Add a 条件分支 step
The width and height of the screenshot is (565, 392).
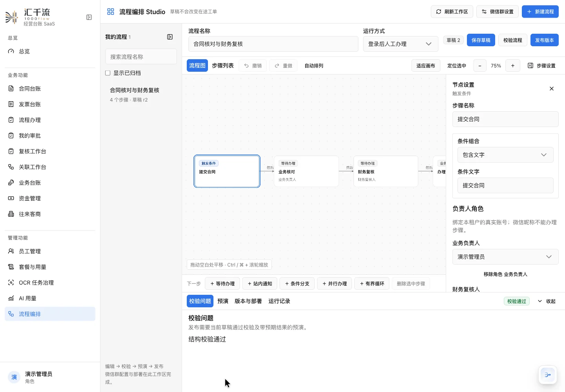(297, 283)
